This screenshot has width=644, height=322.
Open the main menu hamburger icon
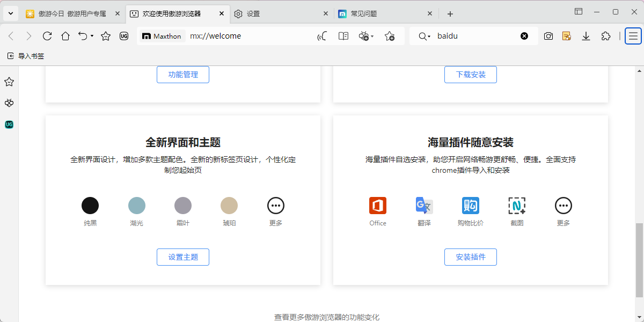point(633,36)
